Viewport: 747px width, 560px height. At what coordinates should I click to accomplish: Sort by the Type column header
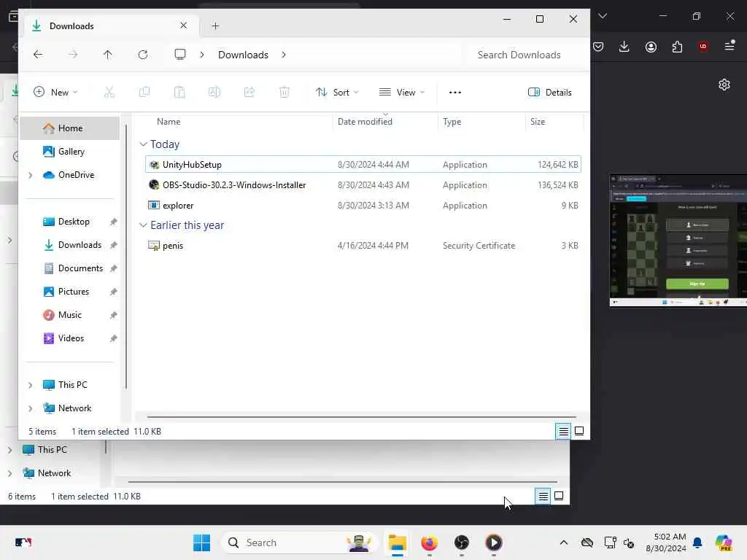click(x=452, y=122)
